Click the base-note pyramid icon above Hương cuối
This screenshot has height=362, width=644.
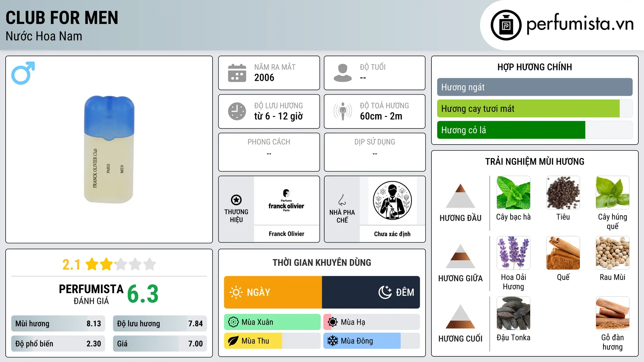click(460, 316)
